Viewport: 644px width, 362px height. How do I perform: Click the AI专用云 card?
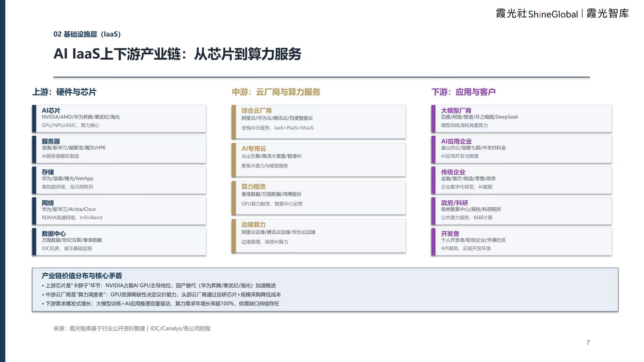tap(319, 160)
